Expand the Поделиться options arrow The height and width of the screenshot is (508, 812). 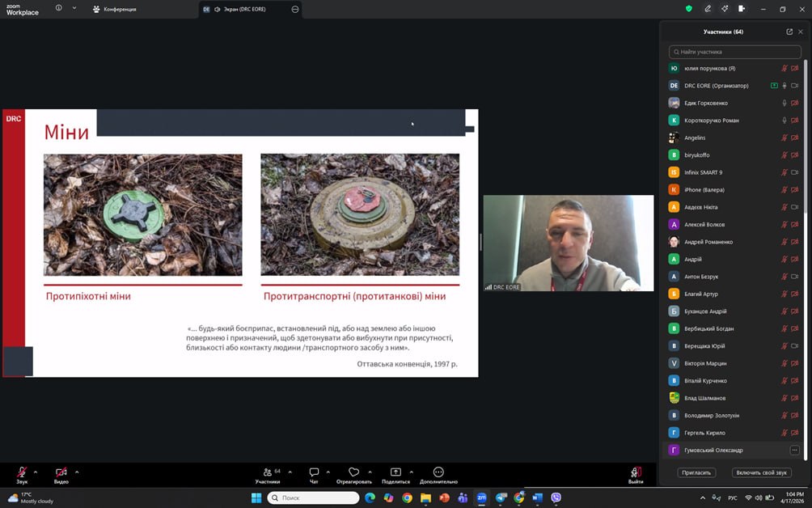tap(411, 472)
